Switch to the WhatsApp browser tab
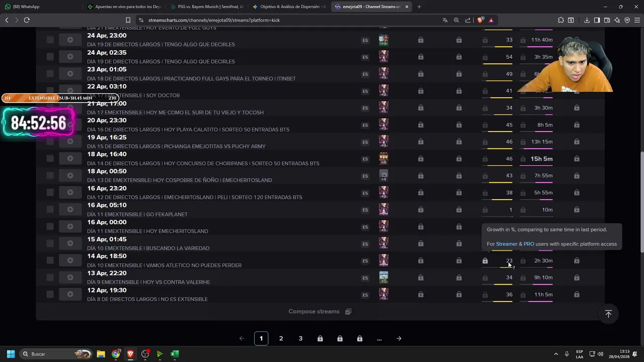This screenshot has height=362, width=644. pos(40,7)
